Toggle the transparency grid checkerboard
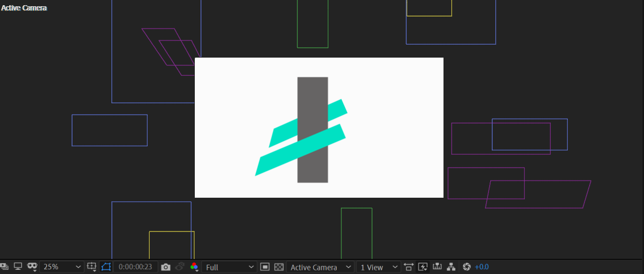Image resolution: width=644 pixels, height=274 pixels. pyautogui.click(x=279, y=267)
